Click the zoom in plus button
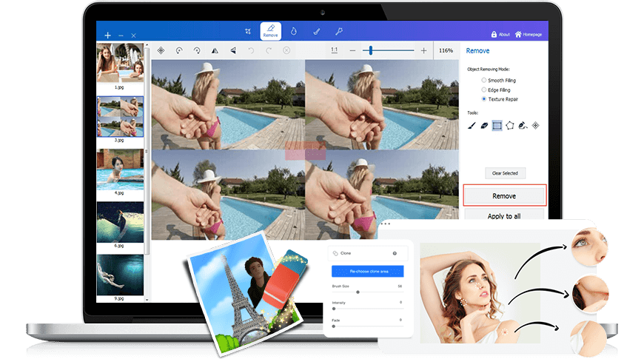The height and width of the screenshot is (359, 644). pos(423,50)
